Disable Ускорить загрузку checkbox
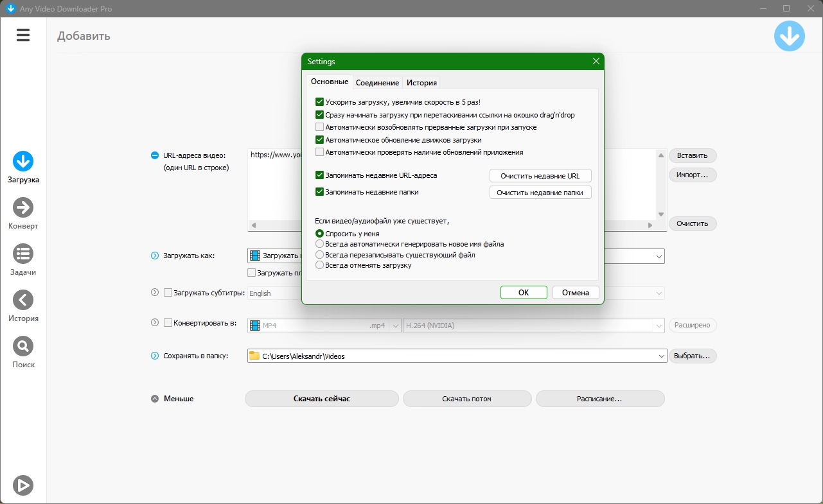This screenshot has height=504, width=823. coord(319,102)
